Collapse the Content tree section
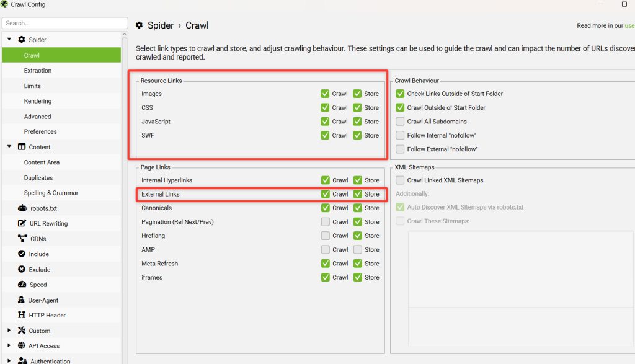Screen dimensions: 635x364 click(9, 146)
